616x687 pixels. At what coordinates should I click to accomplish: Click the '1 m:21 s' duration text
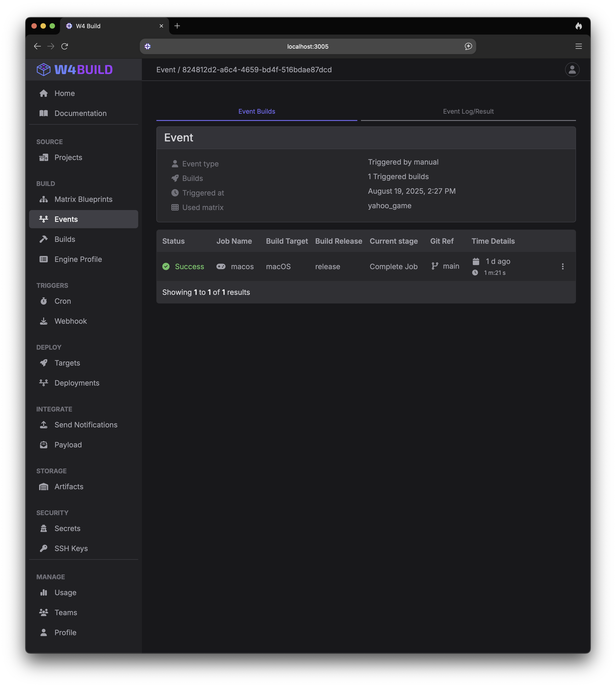click(x=494, y=272)
